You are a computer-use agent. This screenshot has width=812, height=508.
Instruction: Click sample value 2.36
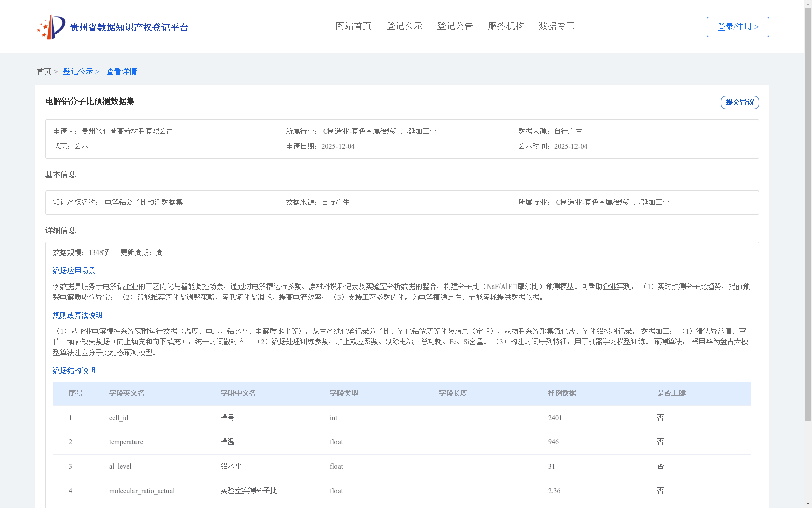pyautogui.click(x=554, y=491)
